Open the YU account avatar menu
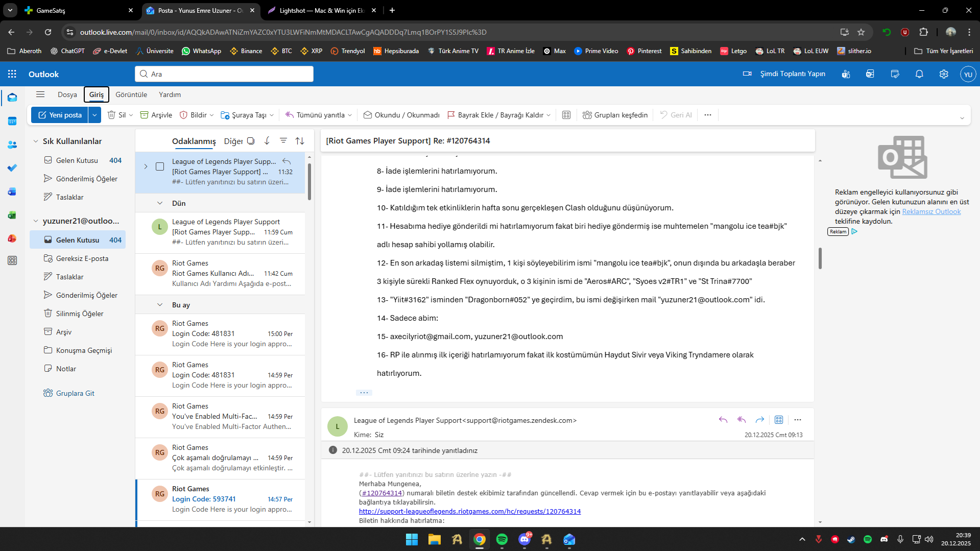980x551 pixels. coord(968,74)
